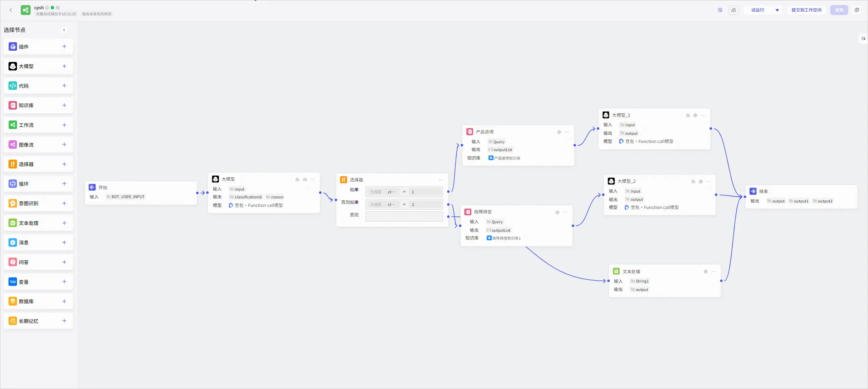Add a 图像流 node with plus
Image resolution: width=868 pixels, height=389 pixels.
64,144
